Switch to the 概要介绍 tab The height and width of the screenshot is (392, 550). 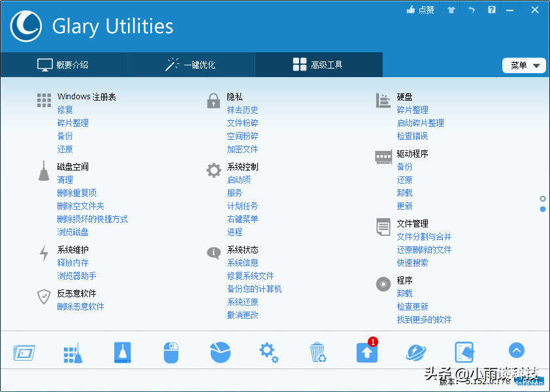(x=63, y=65)
